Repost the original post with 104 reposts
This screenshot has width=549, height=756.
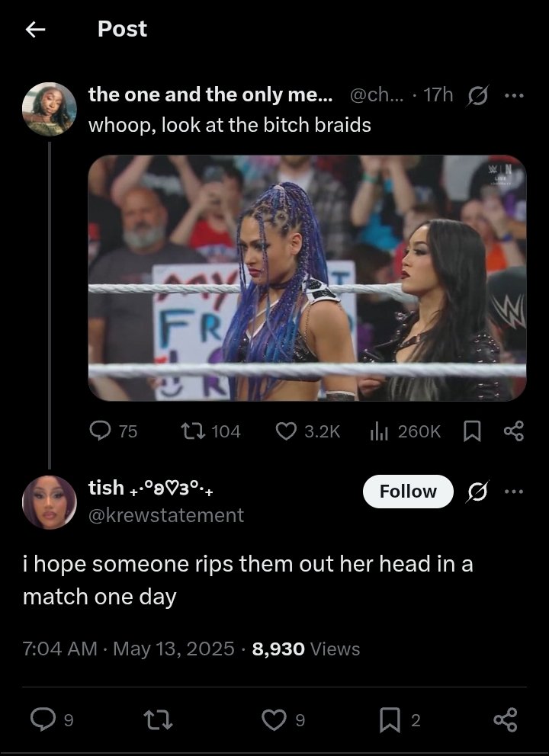coord(210,431)
